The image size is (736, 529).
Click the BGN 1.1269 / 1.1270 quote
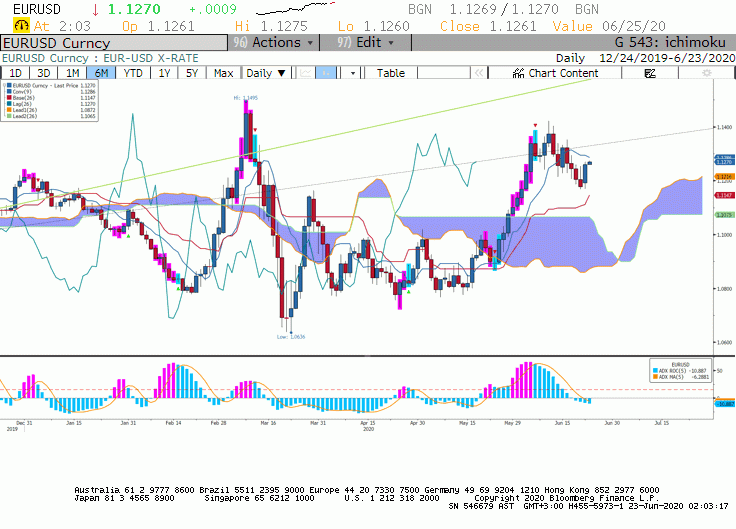tap(503, 9)
